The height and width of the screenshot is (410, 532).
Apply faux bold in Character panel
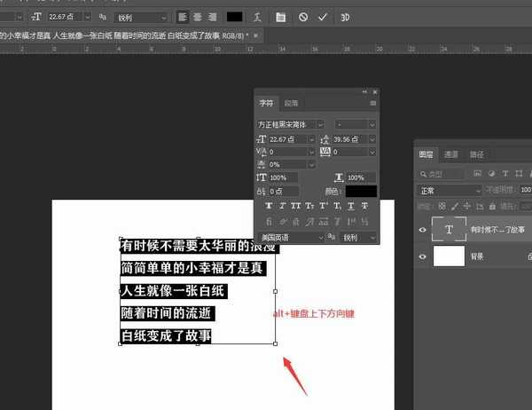click(269, 206)
